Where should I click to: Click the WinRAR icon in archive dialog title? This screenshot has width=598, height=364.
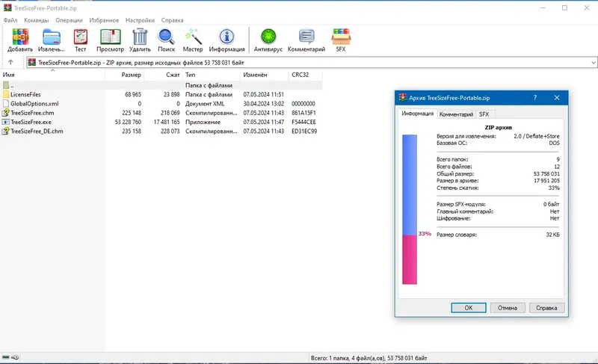click(403, 98)
